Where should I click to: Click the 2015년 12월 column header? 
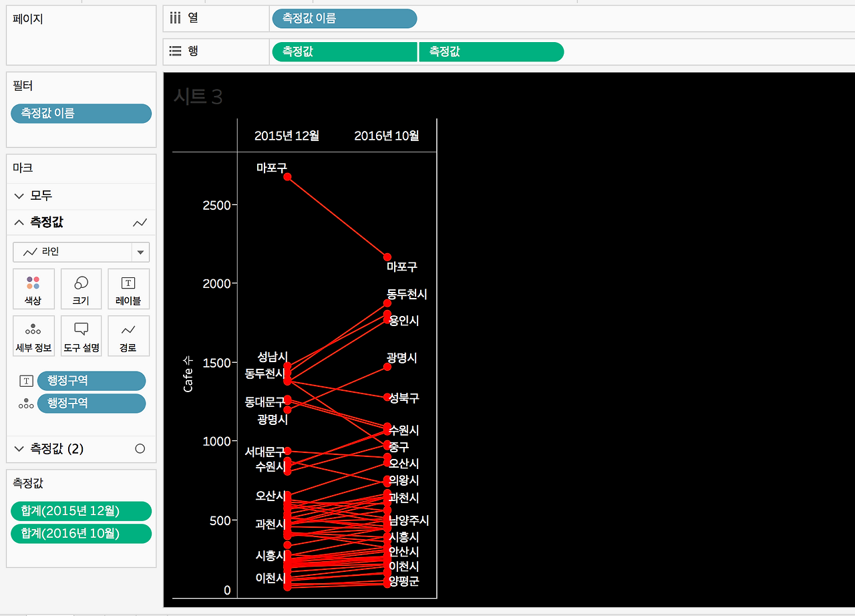point(287,136)
